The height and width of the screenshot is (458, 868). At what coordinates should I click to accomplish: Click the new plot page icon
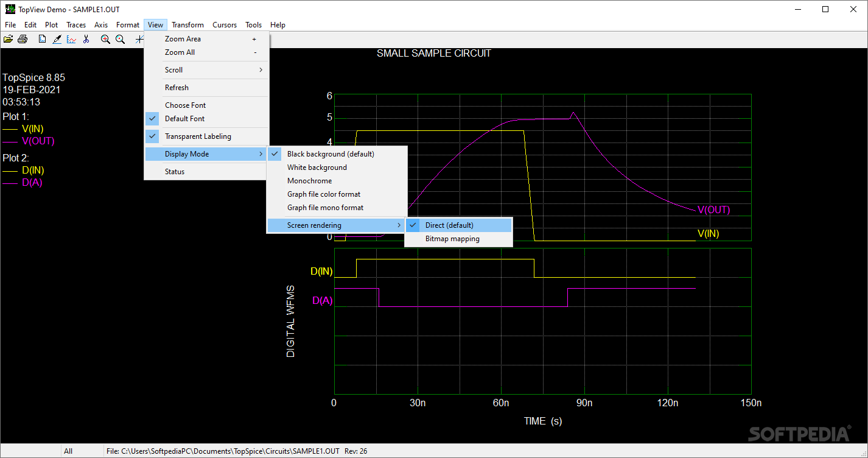pos(42,40)
